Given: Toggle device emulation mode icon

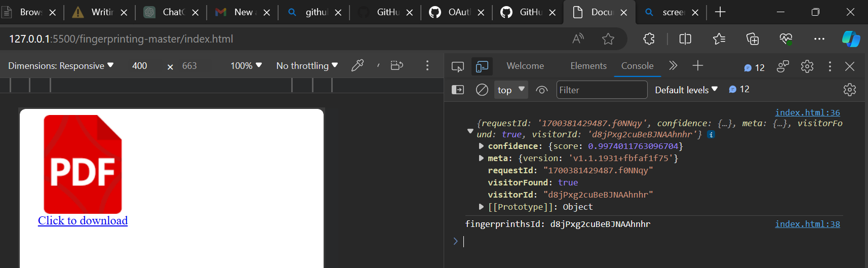Looking at the screenshot, I should (x=482, y=66).
